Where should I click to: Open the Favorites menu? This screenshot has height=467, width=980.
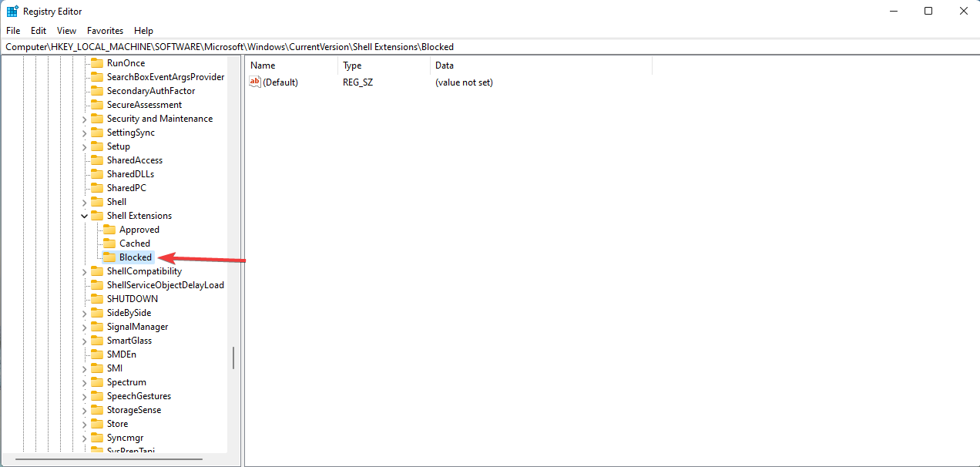tap(105, 31)
